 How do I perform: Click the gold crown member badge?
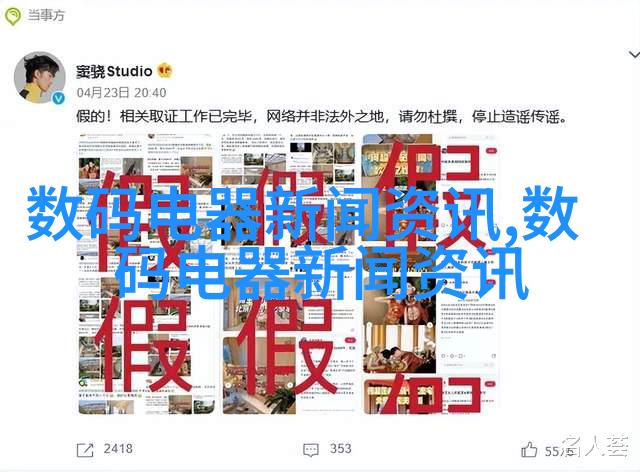[x=165, y=71]
